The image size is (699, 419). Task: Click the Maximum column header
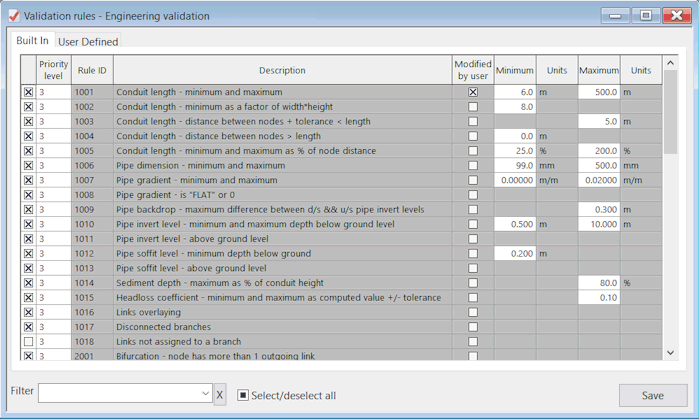pyautogui.click(x=599, y=70)
